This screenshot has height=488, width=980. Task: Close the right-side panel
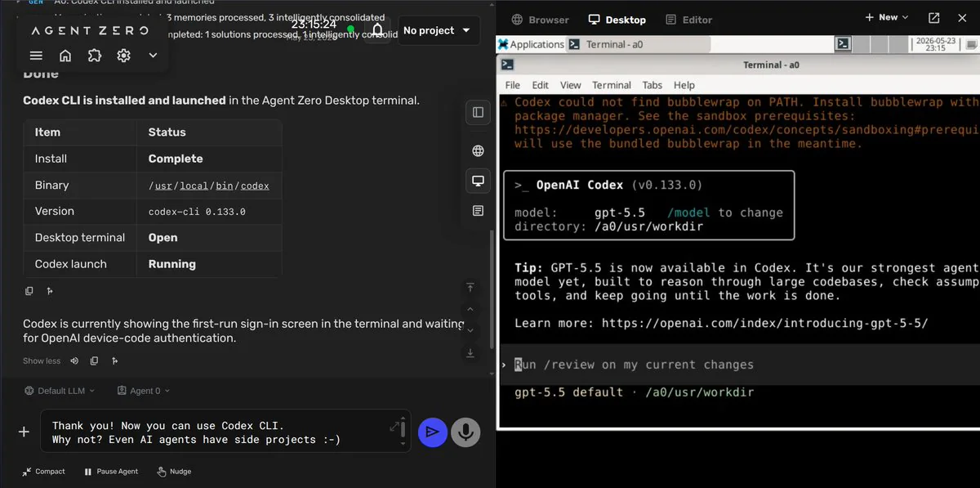click(962, 17)
